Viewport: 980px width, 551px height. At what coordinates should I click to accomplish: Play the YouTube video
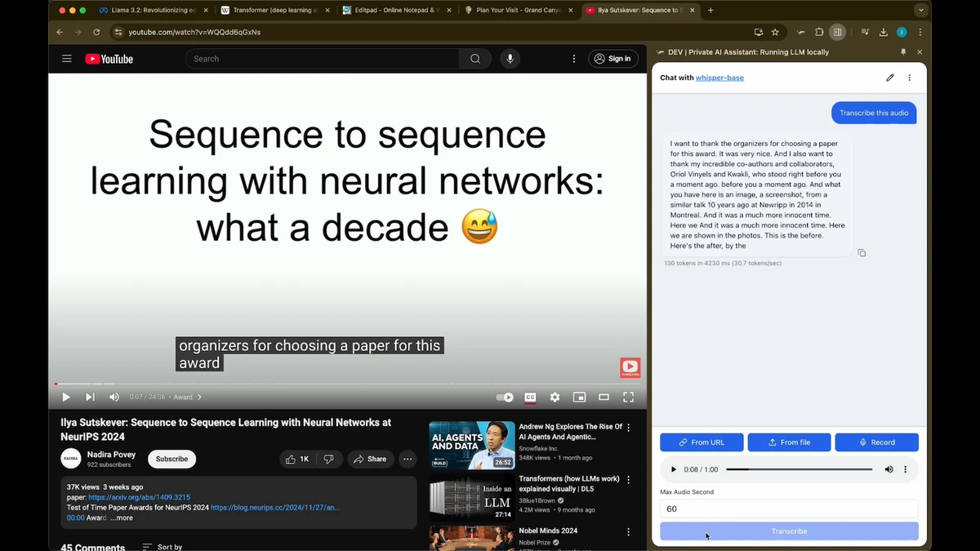point(66,398)
